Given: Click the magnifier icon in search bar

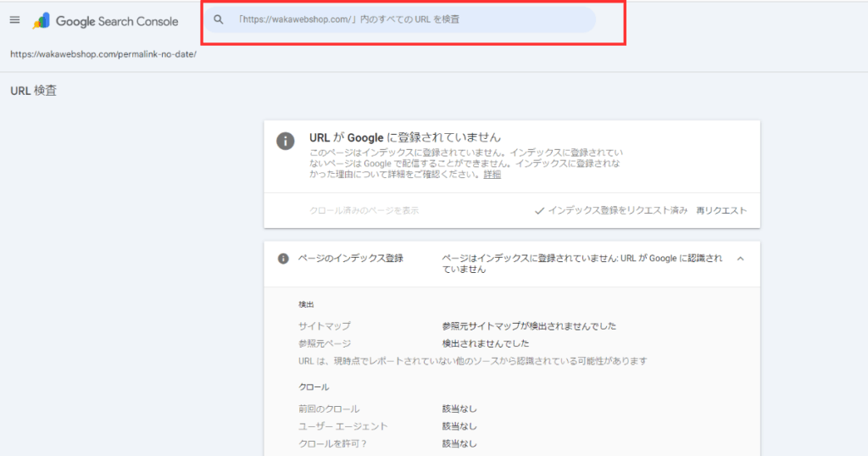Looking at the screenshot, I should click(x=219, y=19).
